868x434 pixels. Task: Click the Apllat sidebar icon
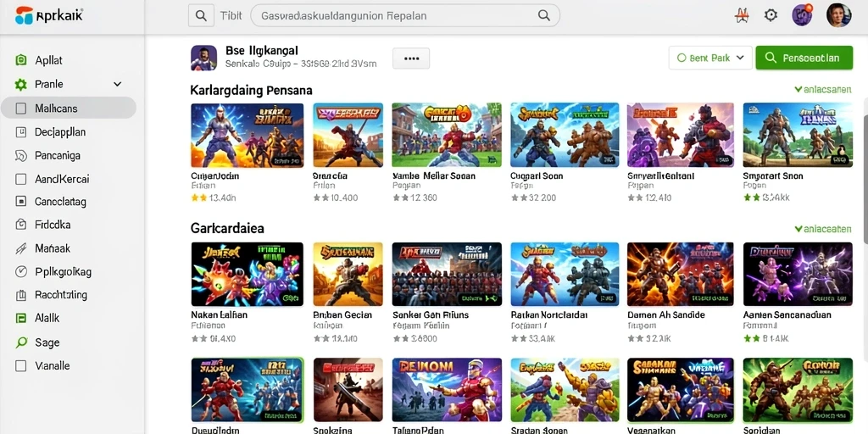pyautogui.click(x=21, y=60)
